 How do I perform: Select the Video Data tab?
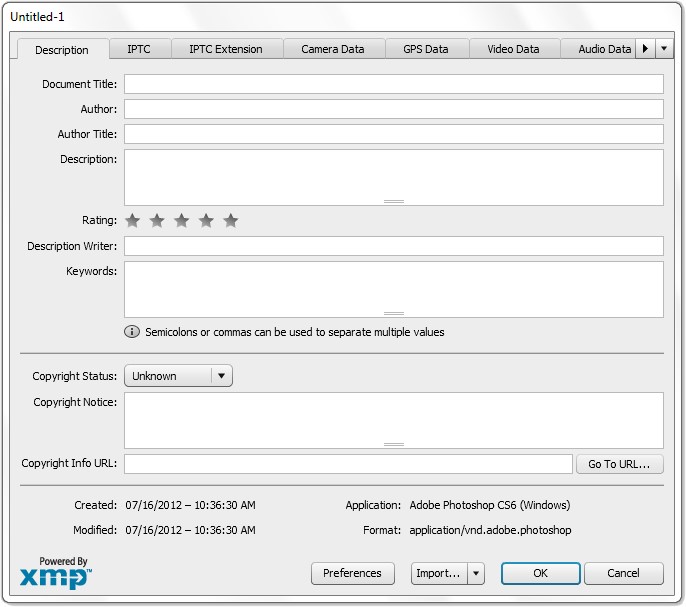click(513, 49)
